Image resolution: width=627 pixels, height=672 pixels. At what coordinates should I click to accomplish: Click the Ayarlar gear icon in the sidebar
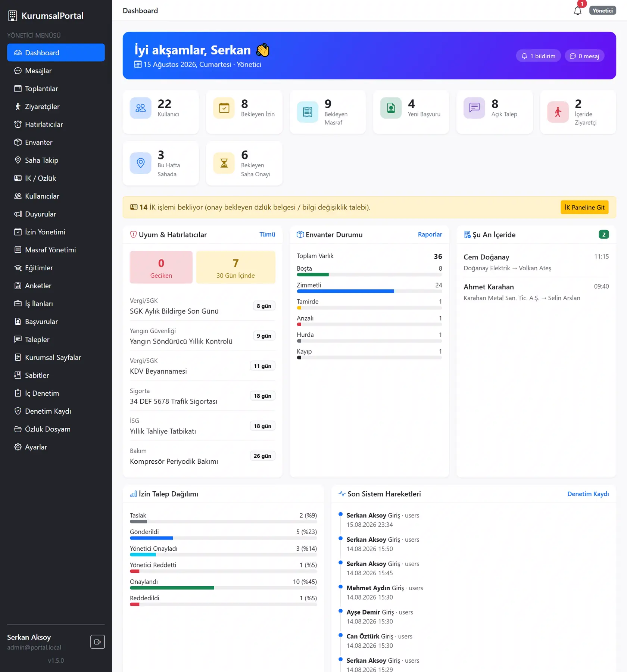[x=18, y=447]
